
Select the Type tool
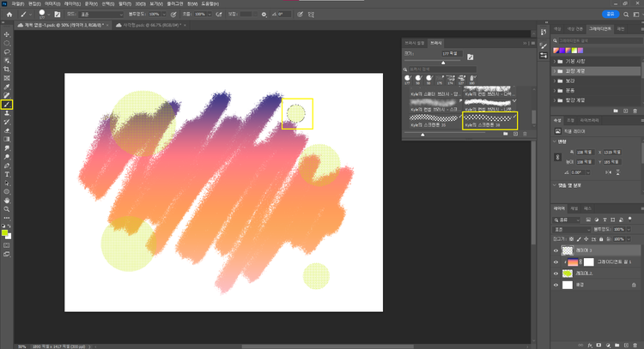pyautogui.click(x=7, y=174)
